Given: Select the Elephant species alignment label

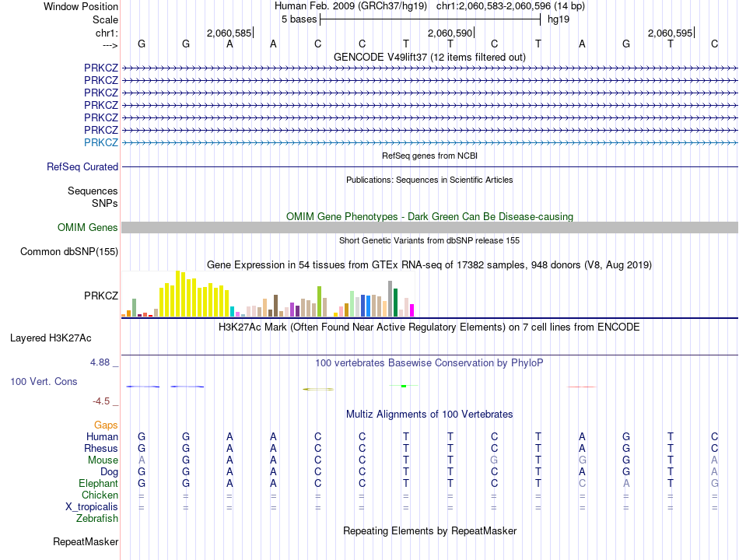Looking at the screenshot, I should (99, 484).
